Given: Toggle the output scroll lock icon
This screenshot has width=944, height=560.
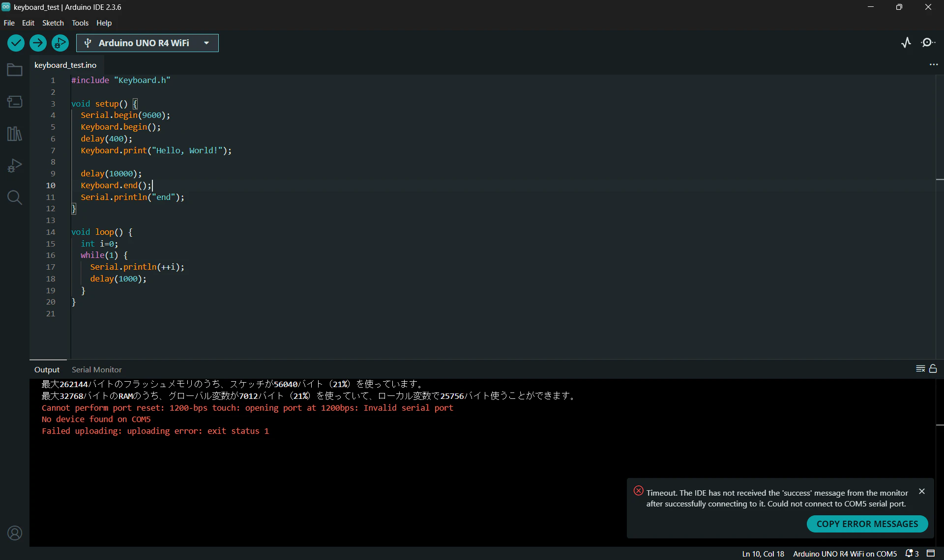Looking at the screenshot, I should (933, 368).
